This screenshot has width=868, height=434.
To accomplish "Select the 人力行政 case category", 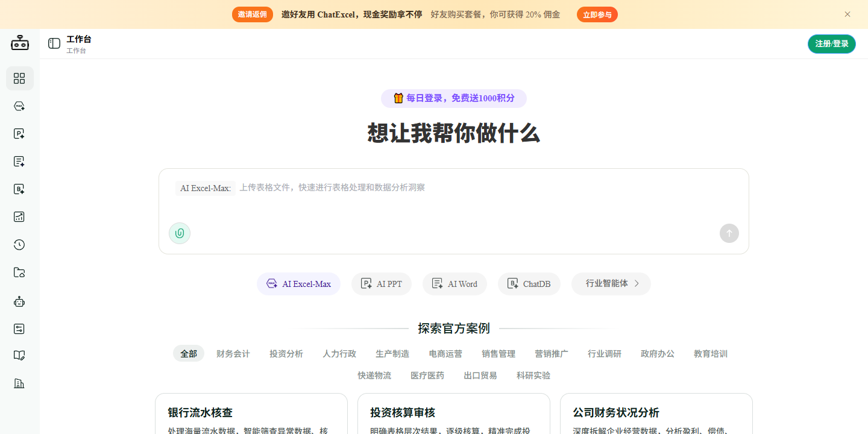I will pos(339,354).
